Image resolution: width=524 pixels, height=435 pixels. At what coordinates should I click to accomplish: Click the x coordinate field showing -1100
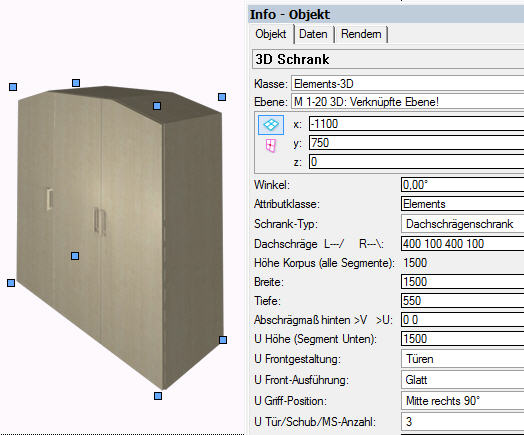pyautogui.click(x=416, y=124)
